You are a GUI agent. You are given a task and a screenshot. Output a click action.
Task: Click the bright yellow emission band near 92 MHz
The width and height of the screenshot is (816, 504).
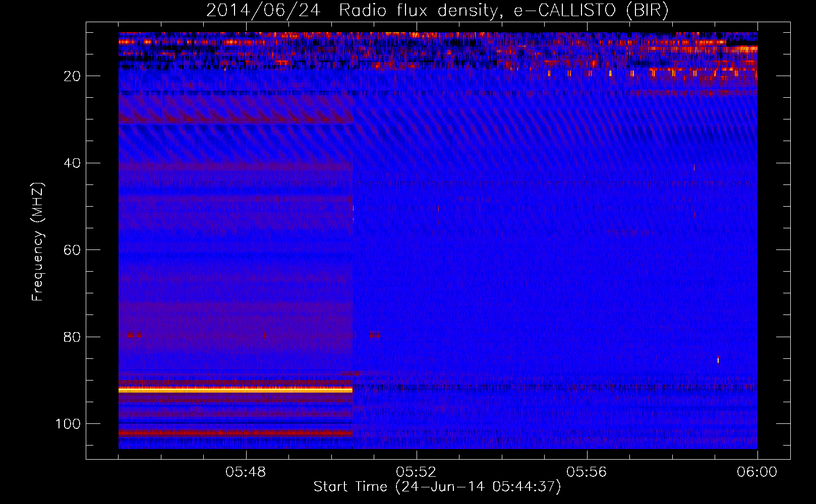click(236, 390)
